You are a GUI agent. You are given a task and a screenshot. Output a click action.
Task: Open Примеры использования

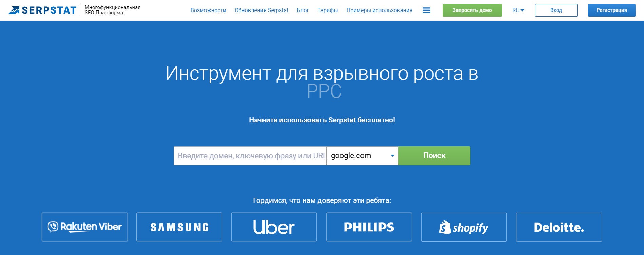(379, 10)
